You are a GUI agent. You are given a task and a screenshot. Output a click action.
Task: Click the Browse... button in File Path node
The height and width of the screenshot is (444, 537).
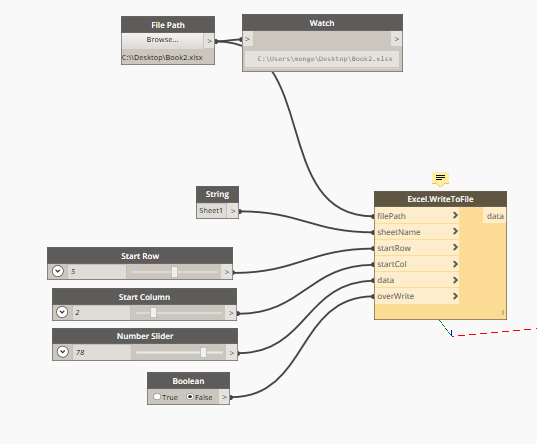click(x=163, y=41)
